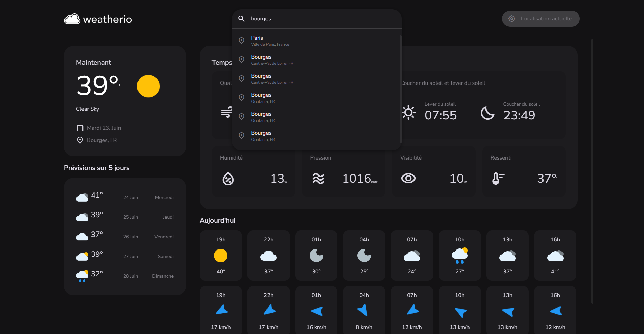This screenshot has height=334, width=644.
Task: Click the 04h 25° hourly card
Action: (x=364, y=256)
